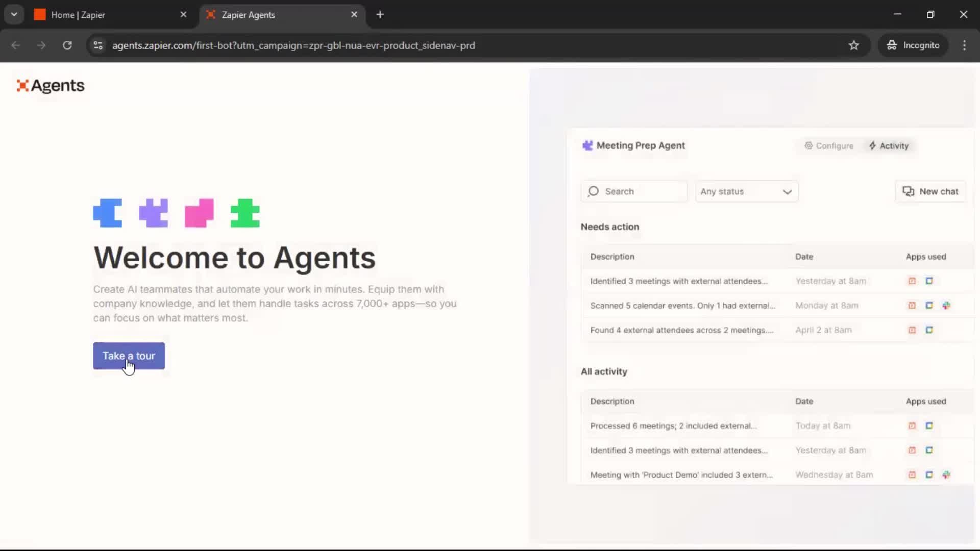Click the address bar URL
980x551 pixels.
coord(293,45)
